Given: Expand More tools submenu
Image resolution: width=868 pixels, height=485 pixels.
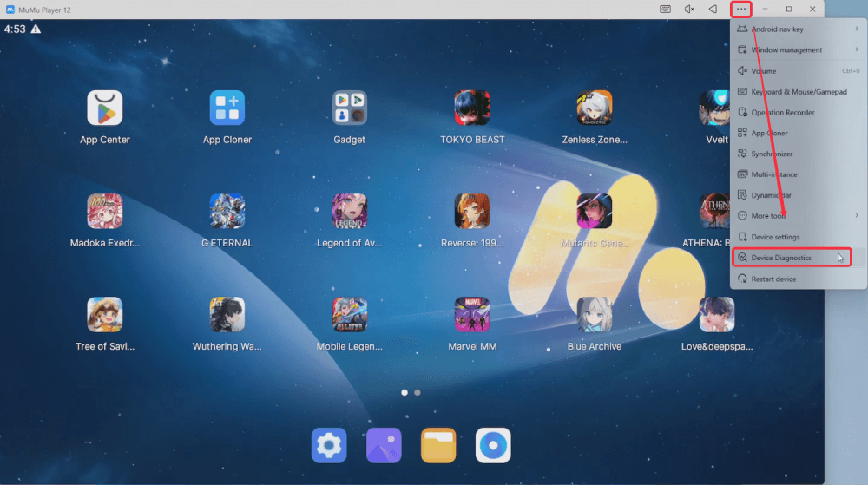Looking at the screenshot, I should [x=799, y=216].
